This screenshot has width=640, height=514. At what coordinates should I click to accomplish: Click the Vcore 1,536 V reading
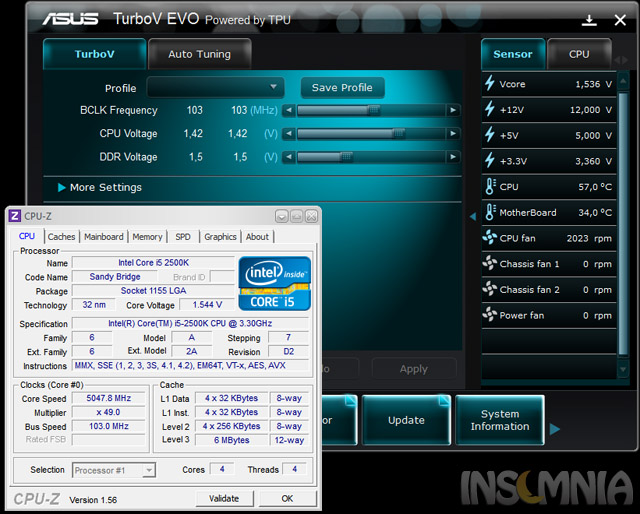(593, 84)
